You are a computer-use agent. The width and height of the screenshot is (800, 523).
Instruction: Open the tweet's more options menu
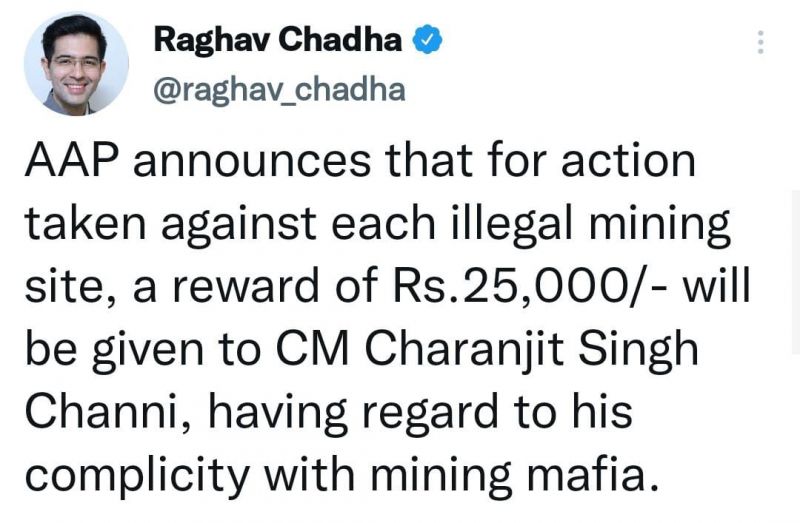coord(760,42)
